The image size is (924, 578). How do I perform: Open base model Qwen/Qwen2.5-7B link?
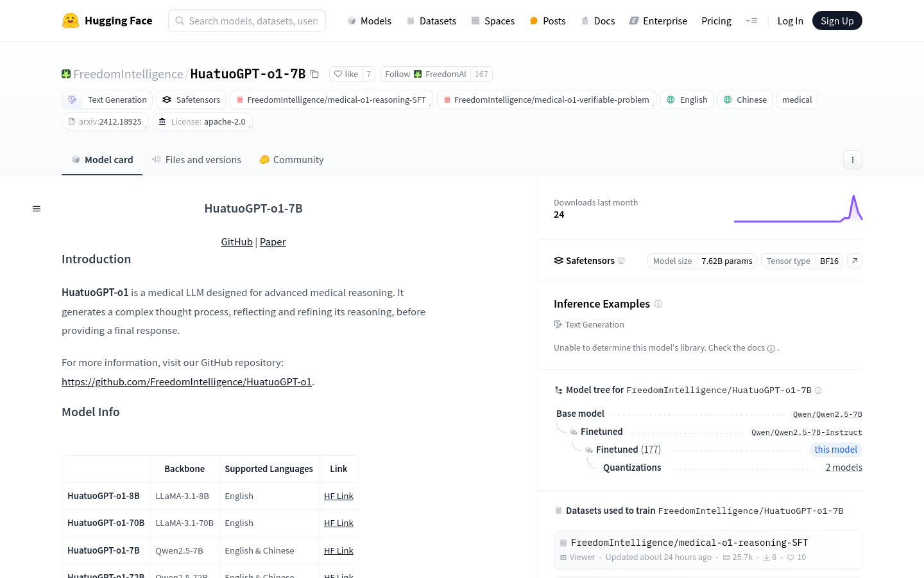(x=827, y=414)
